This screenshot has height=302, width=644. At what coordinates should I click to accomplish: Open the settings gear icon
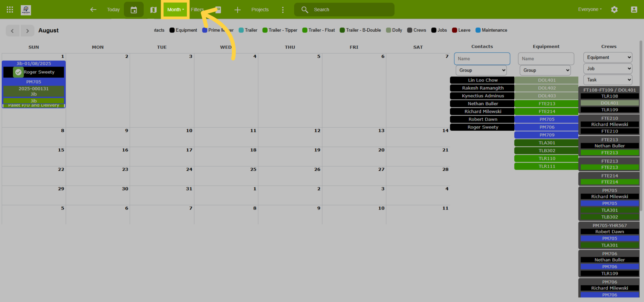click(x=614, y=10)
